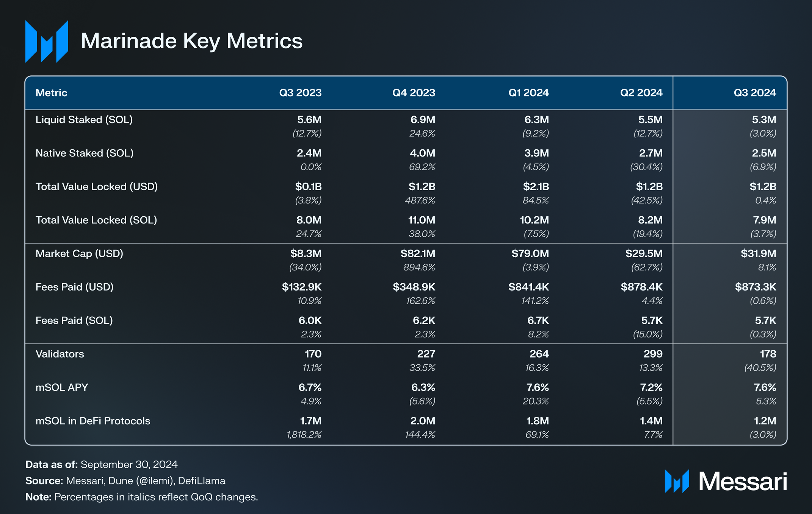Click the Market Cap (USD) row label
This screenshot has height=514, width=812.
pyautogui.click(x=79, y=253)
